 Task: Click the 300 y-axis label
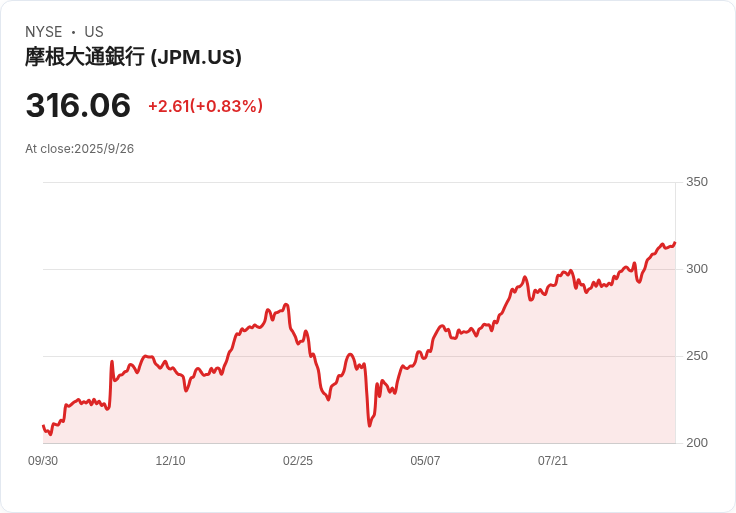pos(697,269)
